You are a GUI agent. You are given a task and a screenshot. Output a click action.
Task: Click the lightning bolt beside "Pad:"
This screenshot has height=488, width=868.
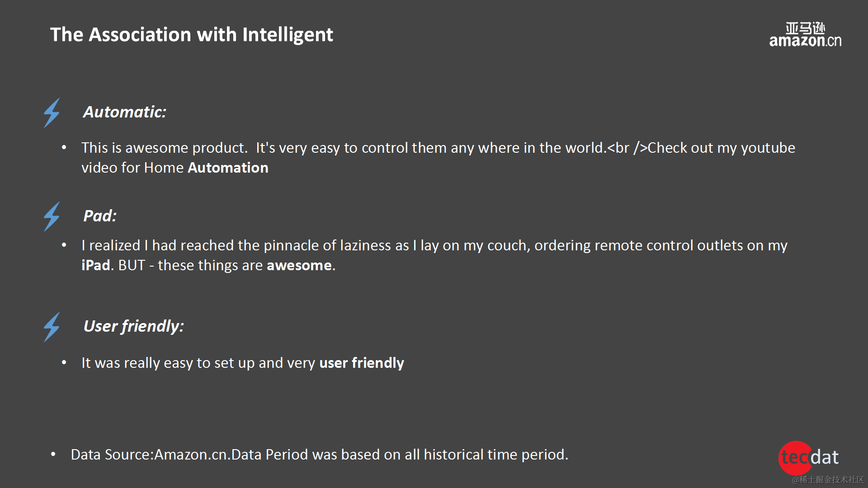tap(52, 216)
